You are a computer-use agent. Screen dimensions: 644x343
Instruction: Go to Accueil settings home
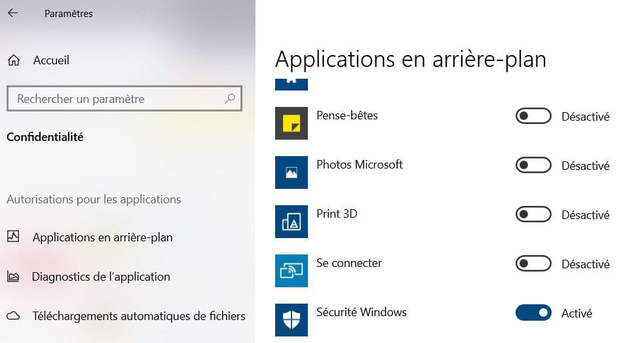click(x=51, y=60)
